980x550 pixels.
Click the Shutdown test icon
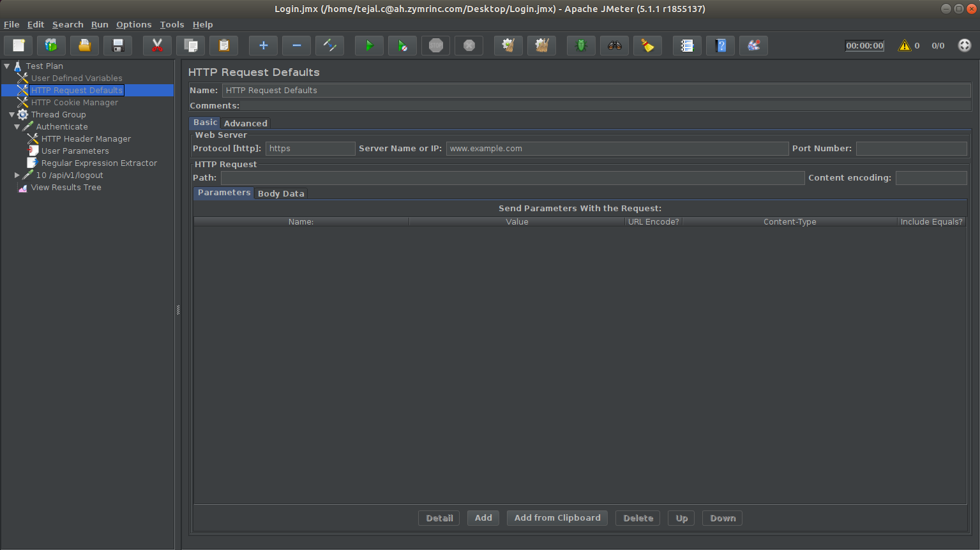point(469,45)
